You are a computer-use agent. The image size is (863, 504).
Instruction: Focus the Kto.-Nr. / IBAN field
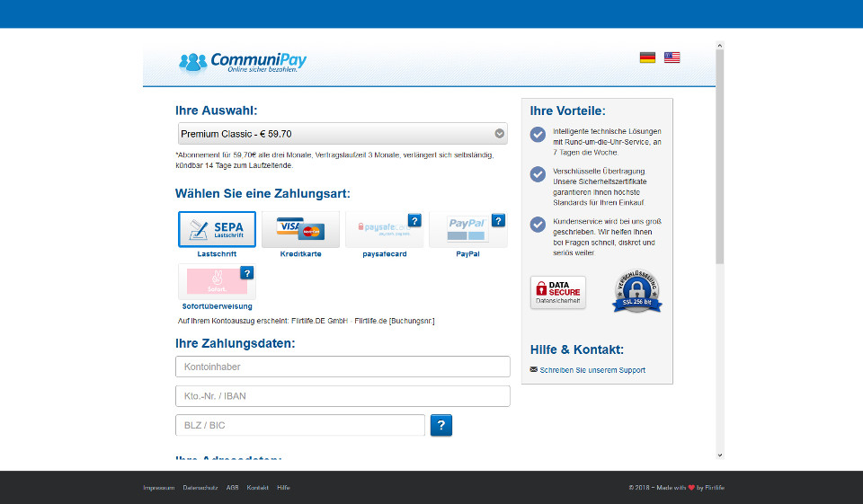click(x=343, y=396)
